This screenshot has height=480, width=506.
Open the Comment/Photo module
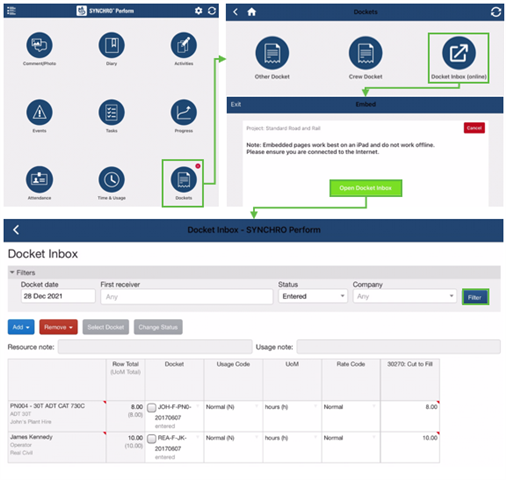click(39, 45)
